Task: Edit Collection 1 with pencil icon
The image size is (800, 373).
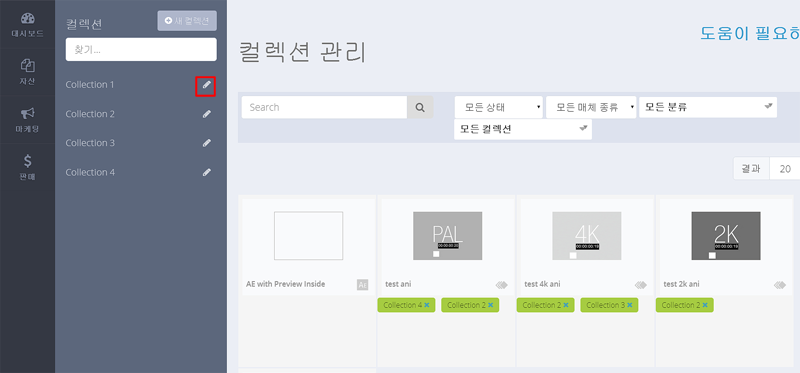Action: click(x=206, y=85)
